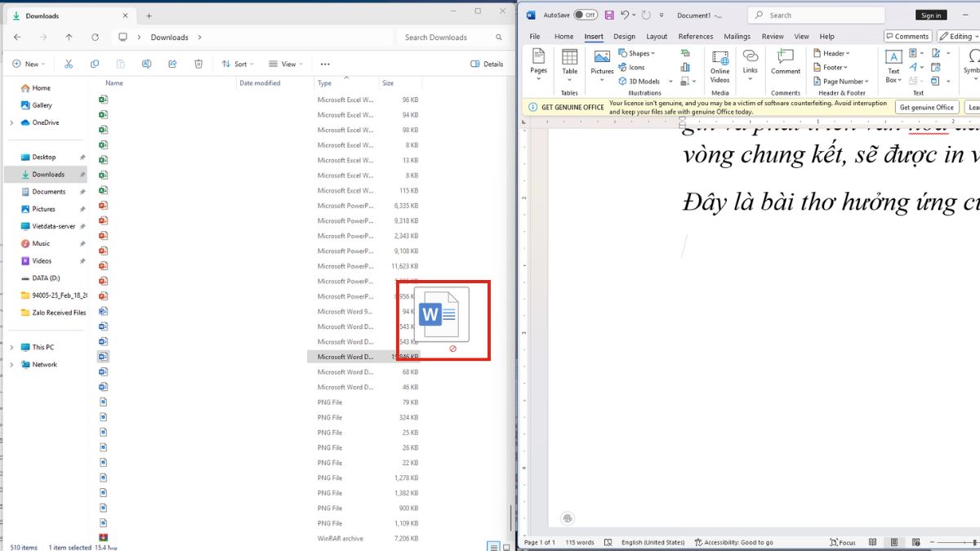Switch to the Mailings ribbon tab
The width and height of the screenshot is (980, 551).
[x=737, y=36]
